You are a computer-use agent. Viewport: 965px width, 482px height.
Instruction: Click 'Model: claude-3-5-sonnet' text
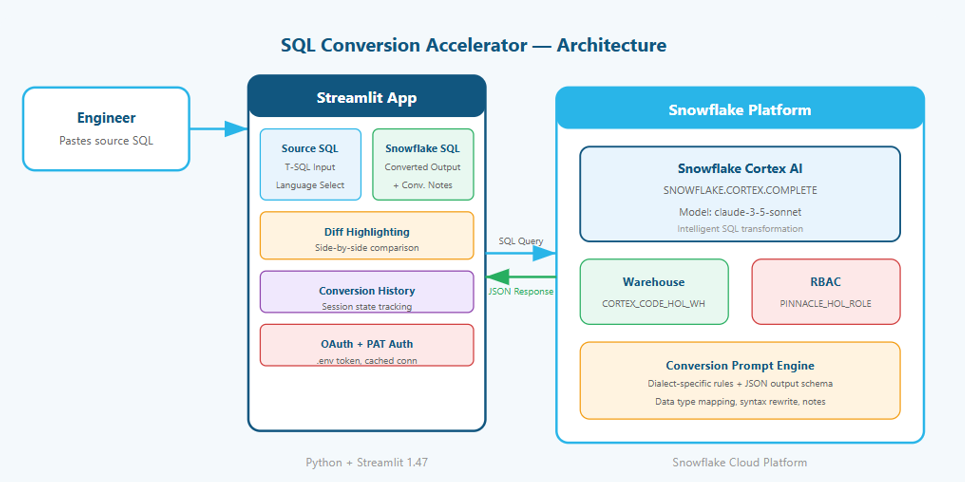tap(740, 212)
